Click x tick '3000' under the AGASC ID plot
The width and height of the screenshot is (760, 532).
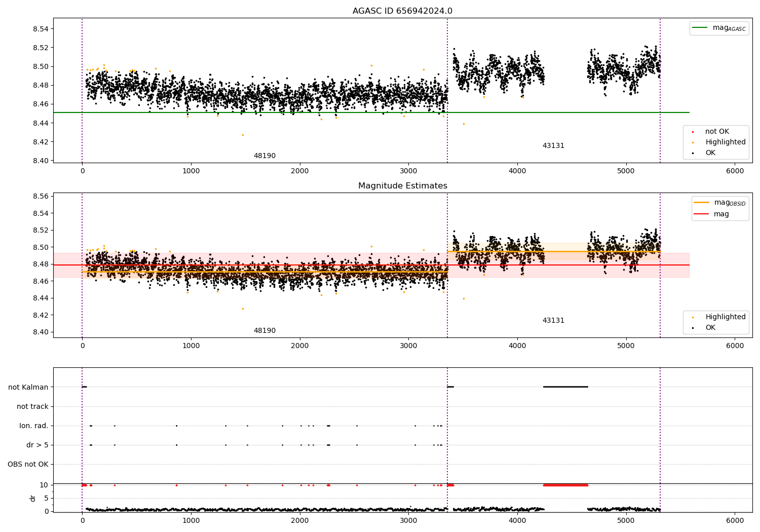(408, 171)
